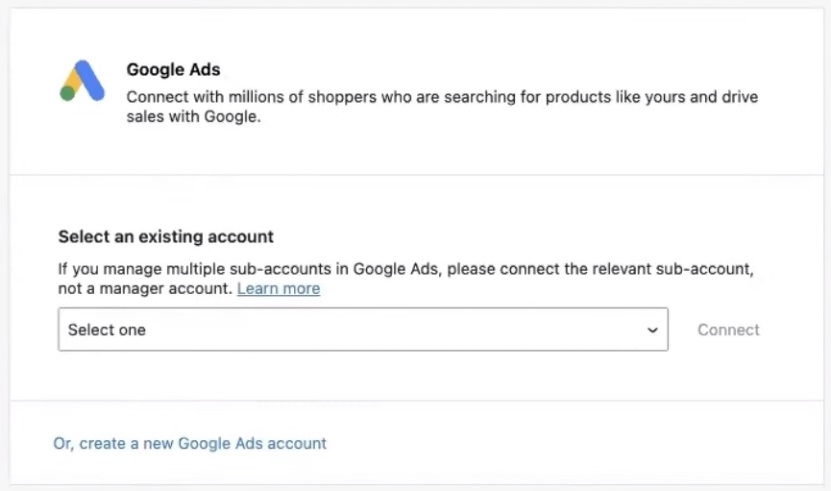Click the Google Ads logo icon
831x491 pixels.
(x=82, y=81)
